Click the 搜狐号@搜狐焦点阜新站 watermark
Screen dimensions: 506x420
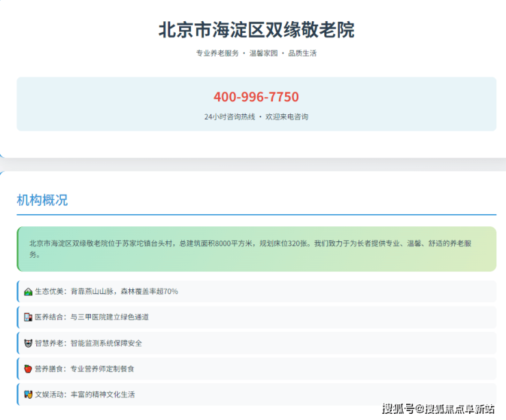pyautogui.click(x=438, y=409)
